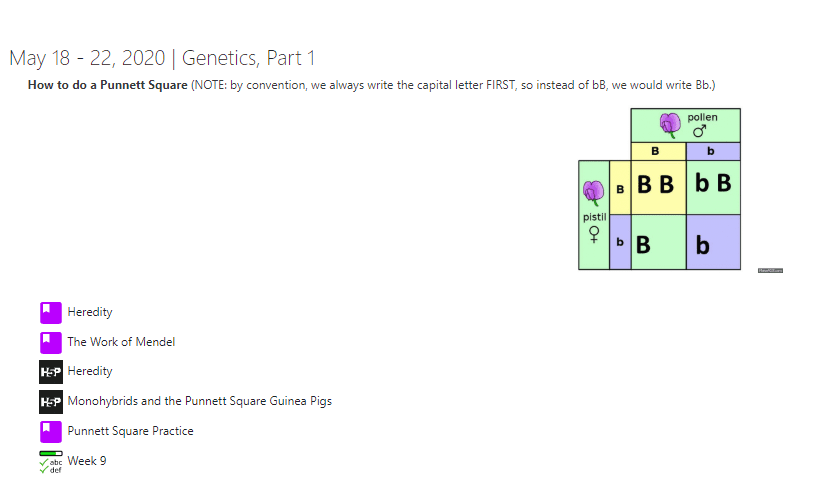Click the H5P icon beside Heredity
Image resolution: width=837 pixels, height=481 pixels.
(51, 372)
